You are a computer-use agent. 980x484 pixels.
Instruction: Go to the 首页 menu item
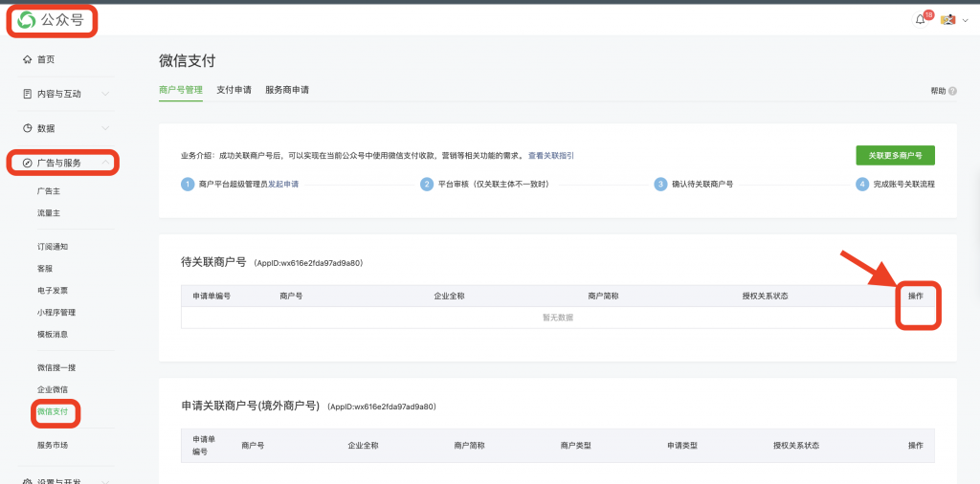46,59
